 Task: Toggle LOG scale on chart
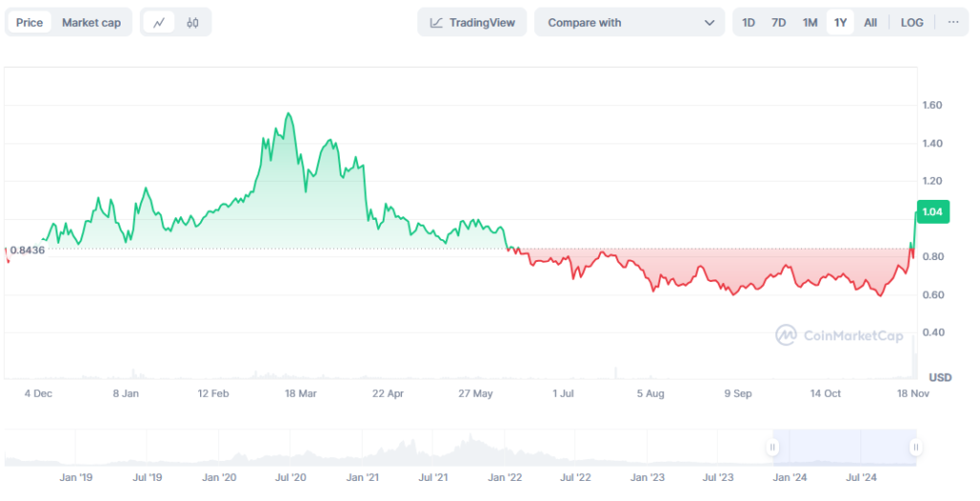pos(912,22)
